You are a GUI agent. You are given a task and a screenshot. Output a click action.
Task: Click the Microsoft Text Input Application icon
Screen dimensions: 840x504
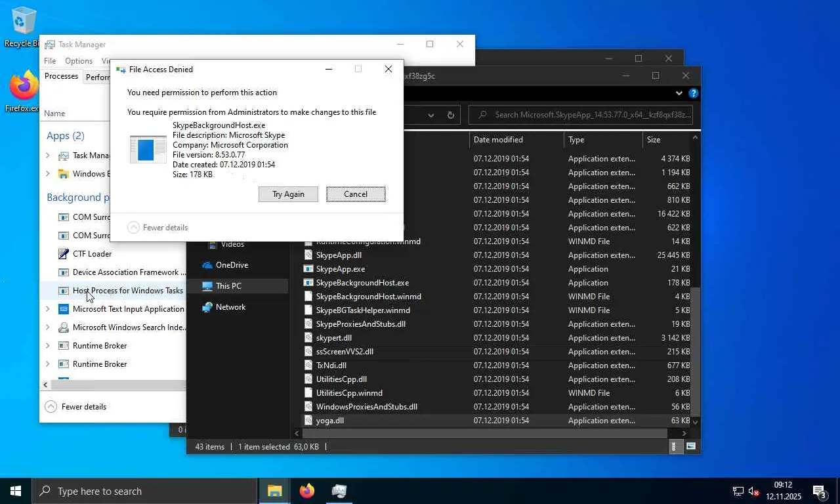coord(64,309)
